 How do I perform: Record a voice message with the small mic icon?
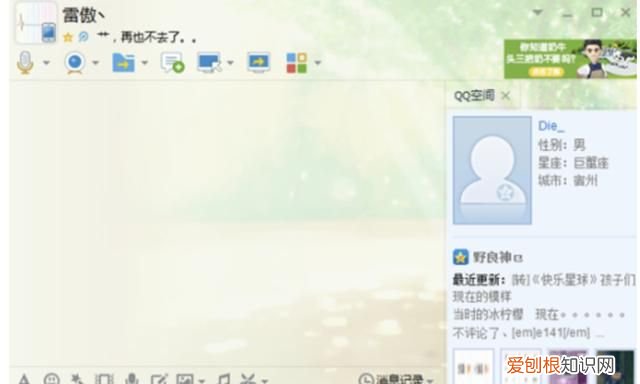(x=131, y=380)
